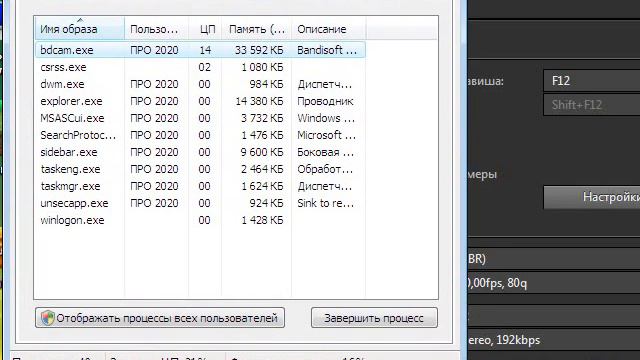Sort processes by Имя образа column header
Screen dimensions: 640x360
click(x=79, y=29)
